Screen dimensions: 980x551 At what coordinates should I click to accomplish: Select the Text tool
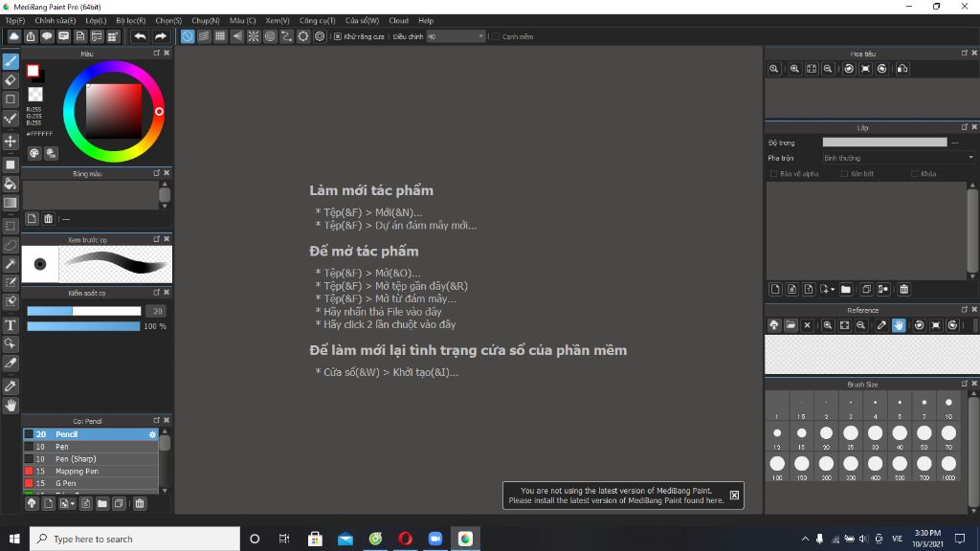coord(11,325)
